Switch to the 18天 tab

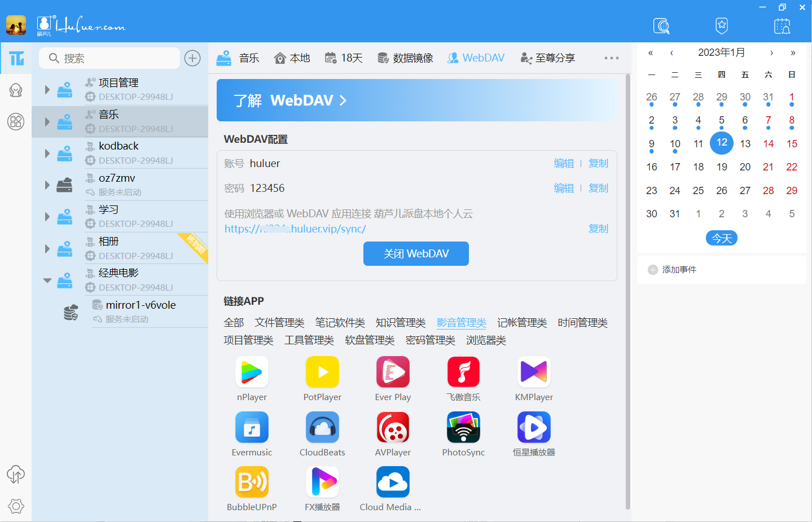coord(343,58)
